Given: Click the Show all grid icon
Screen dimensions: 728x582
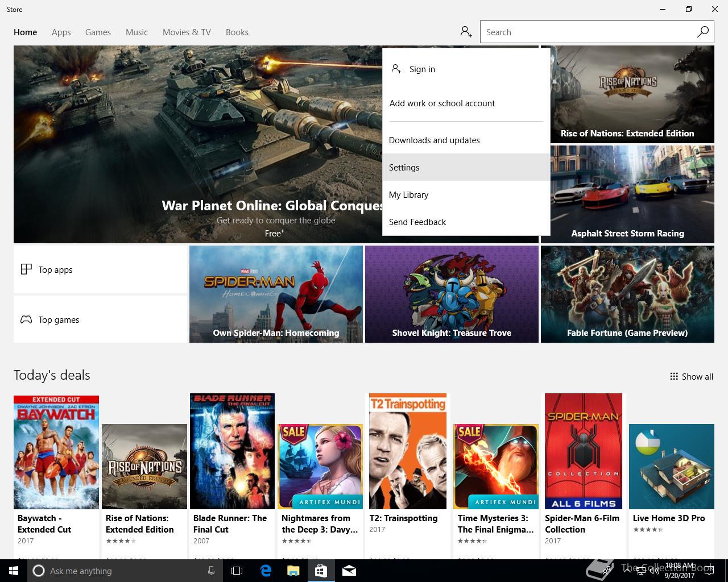Looking at the screenshot, I should (674, 376).
